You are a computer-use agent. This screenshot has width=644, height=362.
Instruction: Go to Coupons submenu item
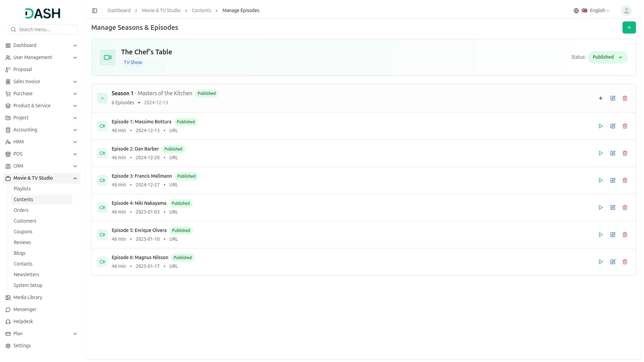tap(23, 232)
